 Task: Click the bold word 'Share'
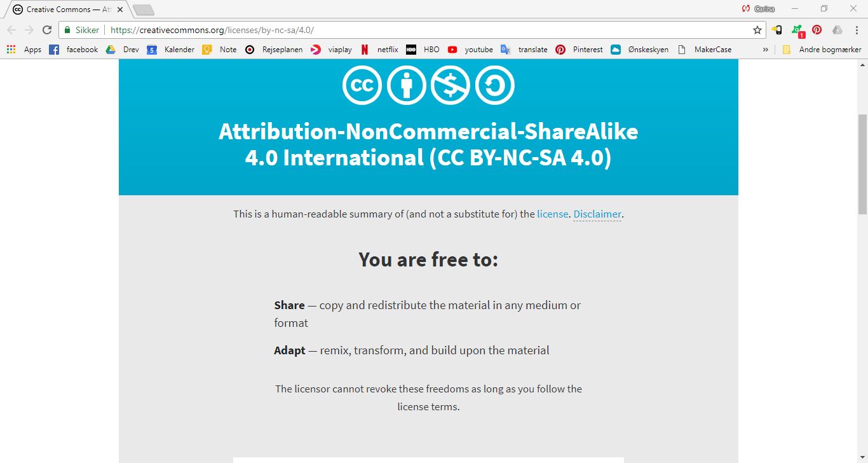[x=289, y=305]
